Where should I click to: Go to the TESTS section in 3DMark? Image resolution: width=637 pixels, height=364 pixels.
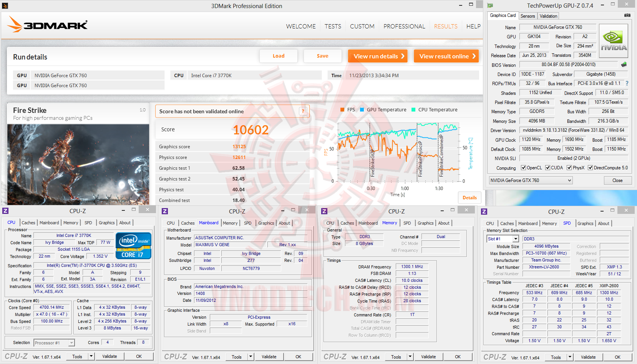coord(333,26)
